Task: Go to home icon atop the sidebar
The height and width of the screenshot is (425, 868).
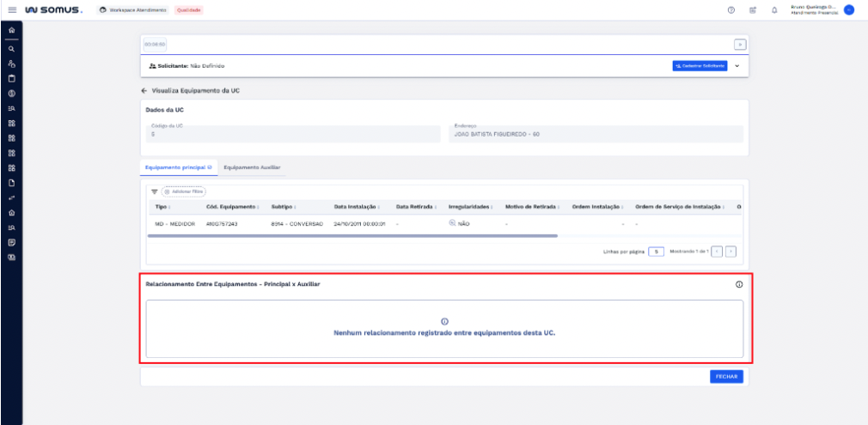Action: 12,30
